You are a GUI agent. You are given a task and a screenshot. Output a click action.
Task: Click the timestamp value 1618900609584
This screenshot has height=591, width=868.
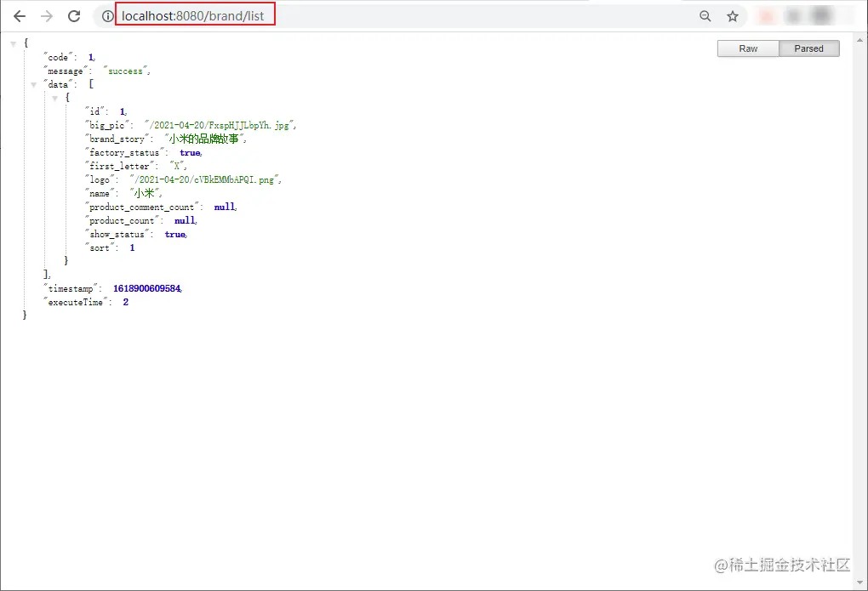pos(146,288)
